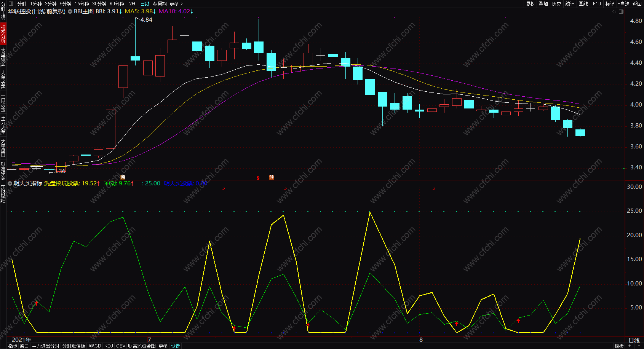
Task: Open the F10 company info
Action: tap(597, 4)
